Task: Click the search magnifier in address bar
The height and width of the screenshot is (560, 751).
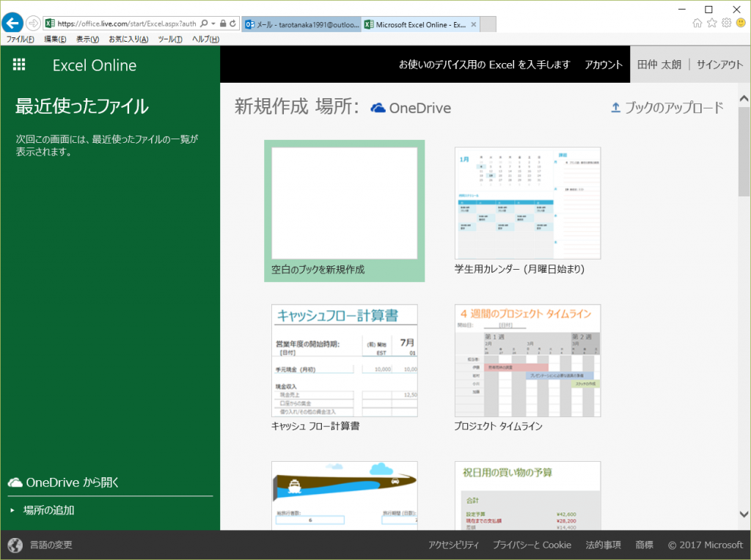Action: (204, 23)
